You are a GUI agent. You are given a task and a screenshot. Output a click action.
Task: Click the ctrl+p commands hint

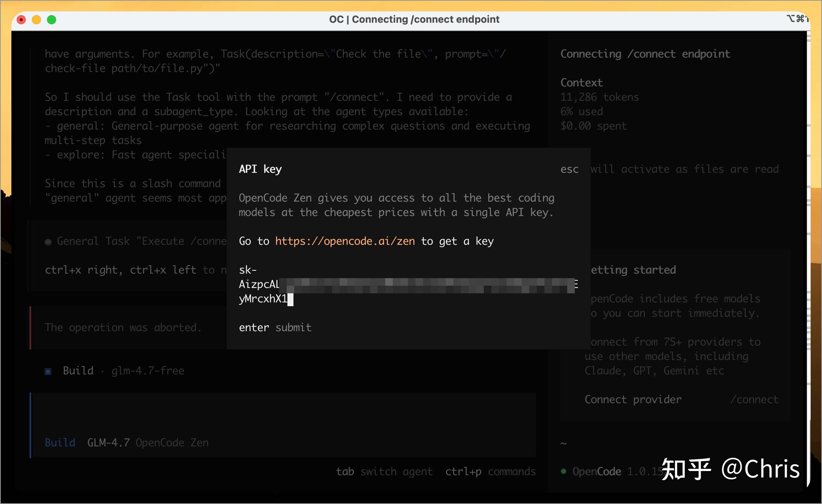pyautogui.click(x=491, y=471)
